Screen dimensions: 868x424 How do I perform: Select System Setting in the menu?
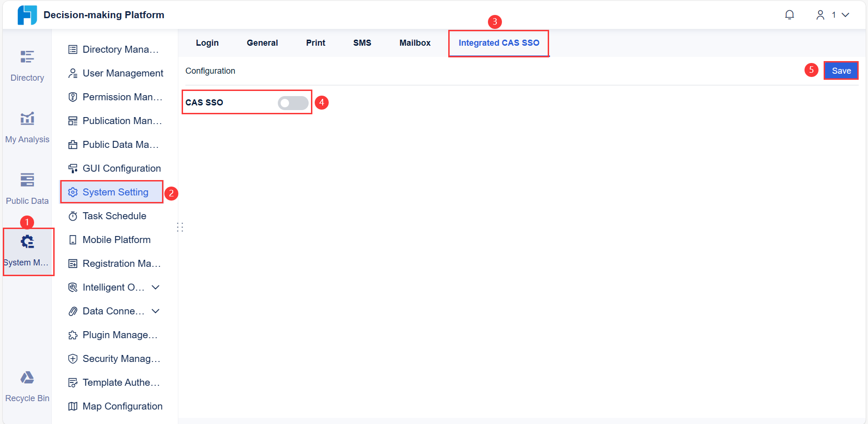(x=115, y=192)
